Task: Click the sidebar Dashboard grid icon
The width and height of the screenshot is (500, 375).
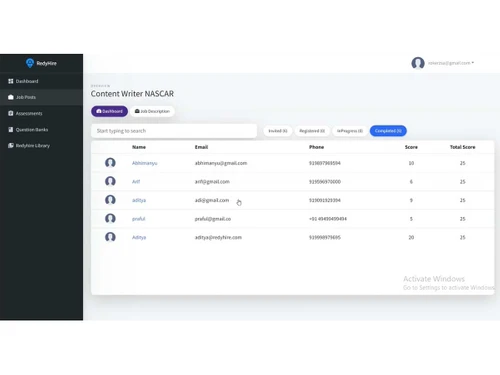Action: pos(11,81)
